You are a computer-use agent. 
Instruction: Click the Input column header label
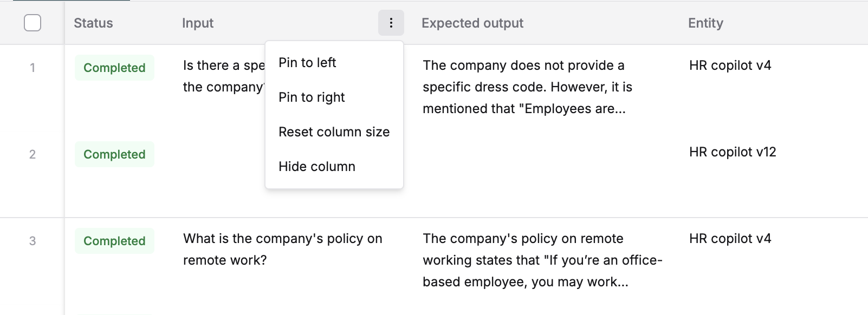point(198,23)
